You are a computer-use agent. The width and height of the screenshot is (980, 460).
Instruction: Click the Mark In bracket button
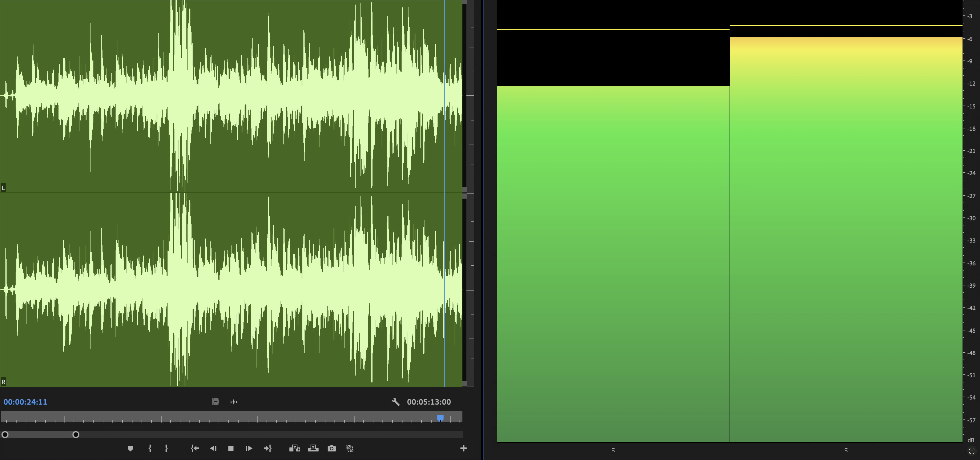(150, 449)
